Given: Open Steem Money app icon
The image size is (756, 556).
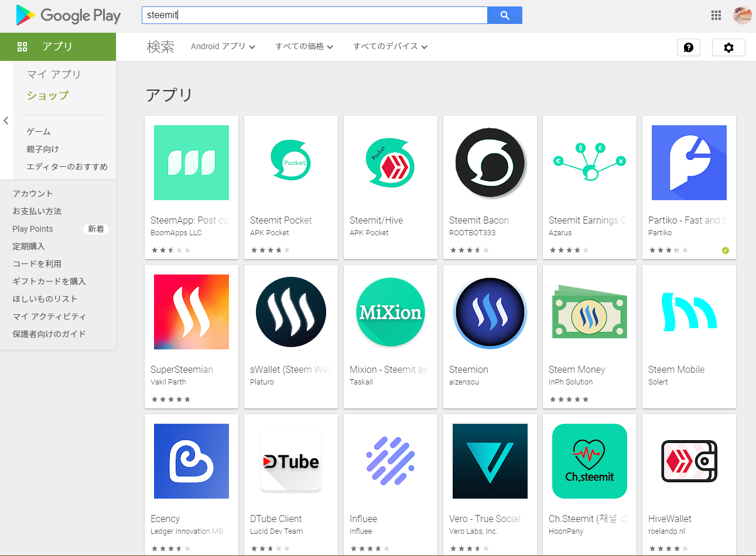Looking at the screenshot, I should (x=590, y=312).
